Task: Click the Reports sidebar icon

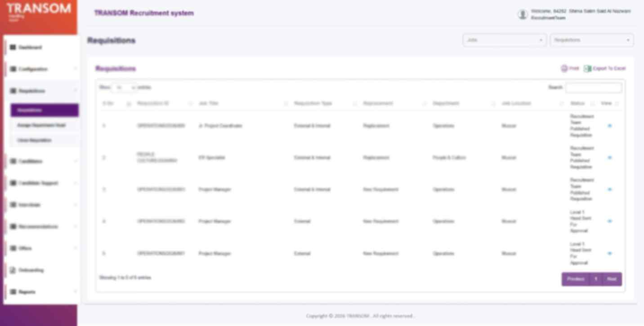Action: point(13,292)
